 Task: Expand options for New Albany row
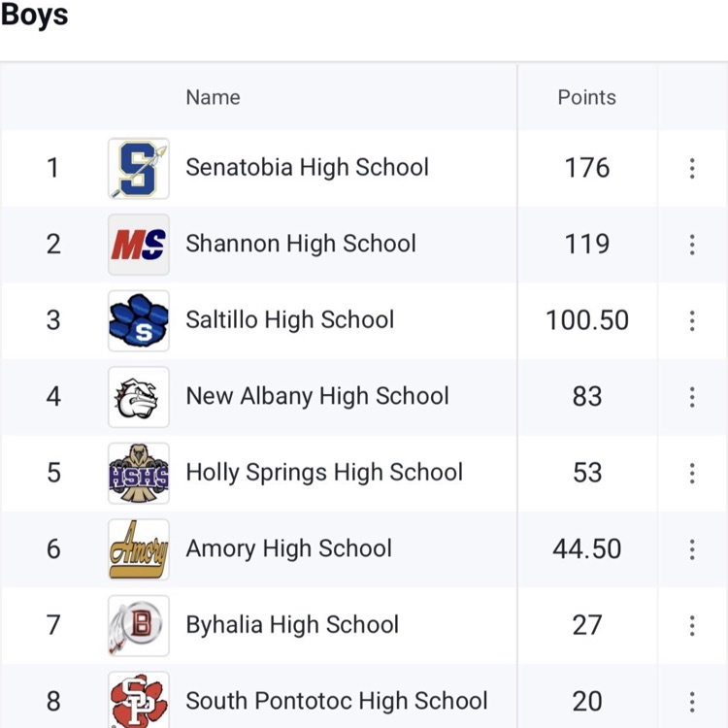pos(692,396)
